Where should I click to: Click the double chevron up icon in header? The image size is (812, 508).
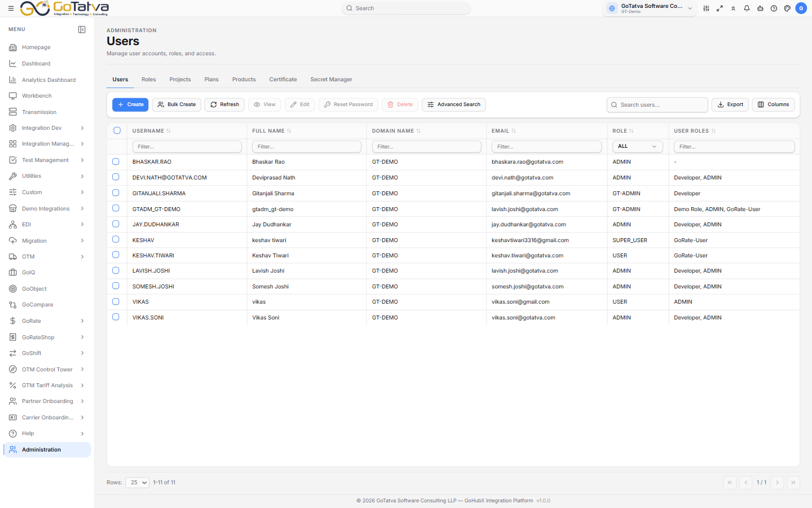[x=733, y=8]
